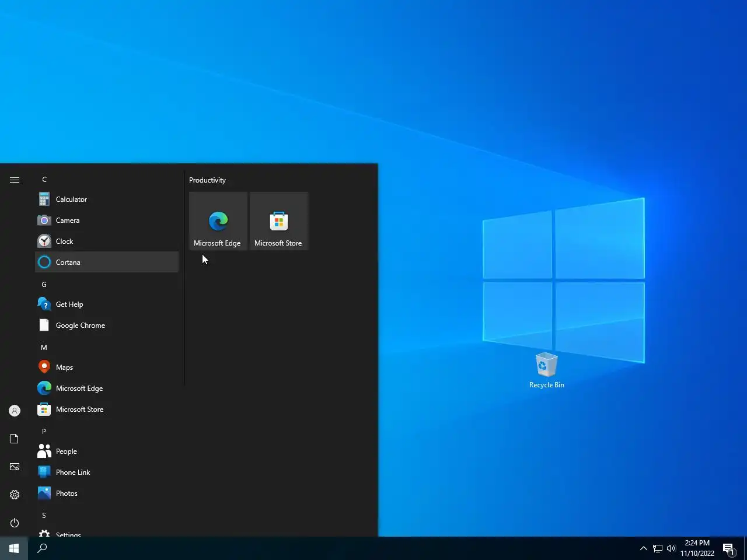Open Microsoft Edge in the app list
747x560 pixels.
[107, 388]
